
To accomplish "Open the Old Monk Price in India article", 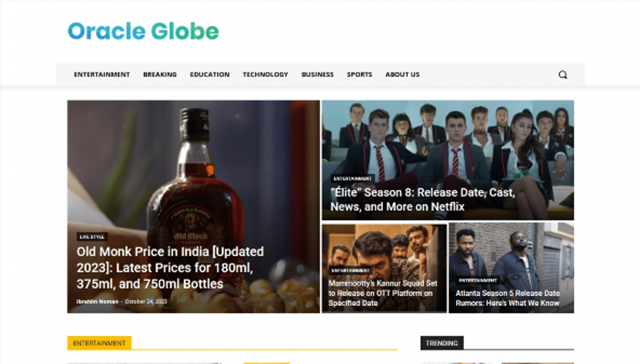I will point(170,267).
